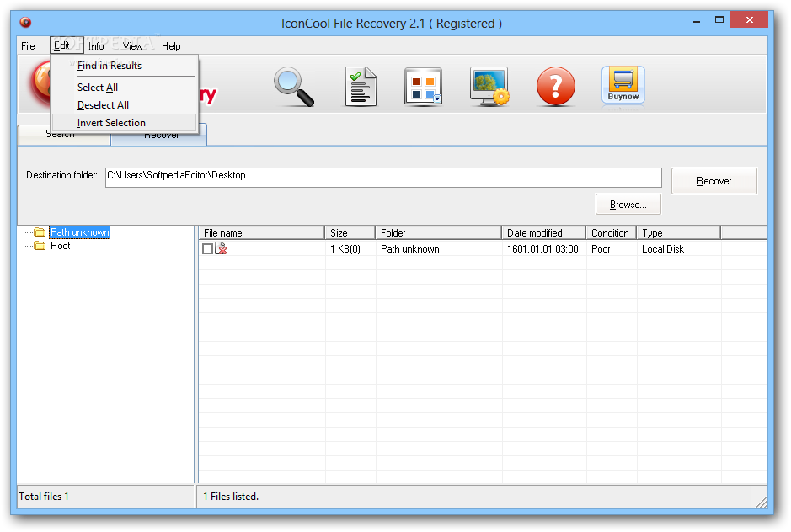Click 1 Files listed. status text

point(231,496)
